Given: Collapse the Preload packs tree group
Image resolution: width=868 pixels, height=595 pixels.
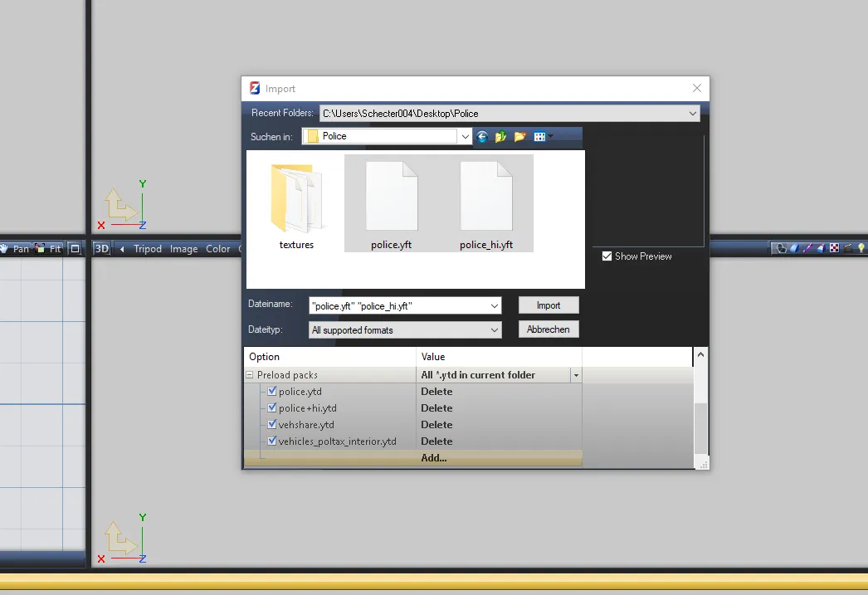Looking at the screenshot, I should [x=250, y=375].
